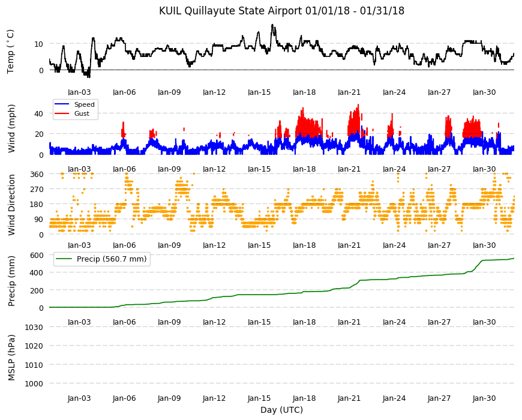Click the green Precip legend line

pyautogui.click(x=64, y=259)
